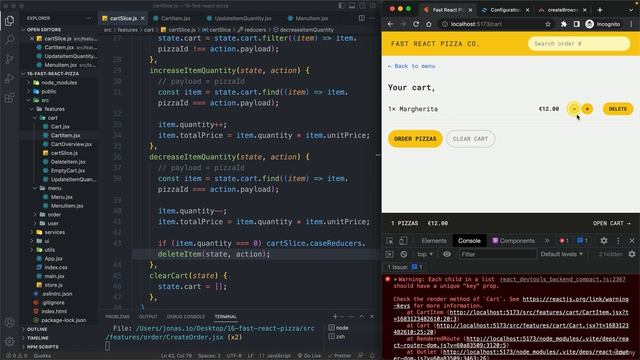The width and height of the screenshot is (640, 360).
Task: Expand the NPM SCRIPTS section
Action: [42, 347]
